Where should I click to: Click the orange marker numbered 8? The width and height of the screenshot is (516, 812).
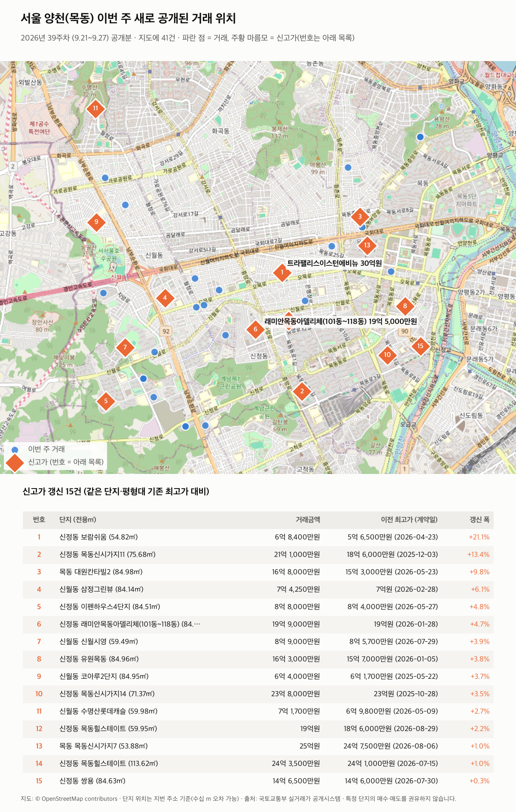(x=405, y=306)
